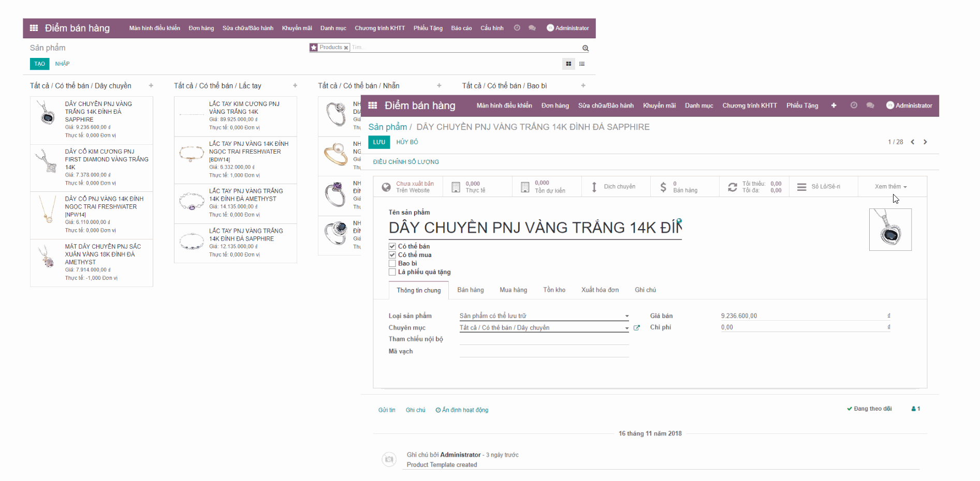Uncheck the Có thể bán checkbox
Viewport: 980px width, 481px height.
click(x=392, y=246)
